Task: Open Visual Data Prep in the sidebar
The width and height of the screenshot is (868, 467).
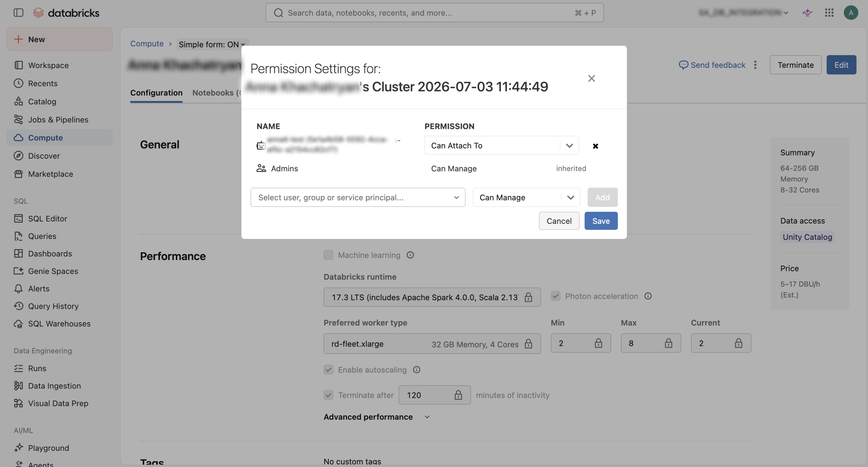Action: (x=60, y=403)
